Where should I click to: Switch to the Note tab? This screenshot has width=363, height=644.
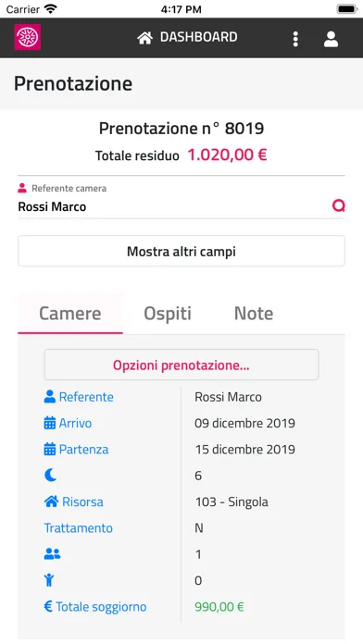(x=254, y=314)
